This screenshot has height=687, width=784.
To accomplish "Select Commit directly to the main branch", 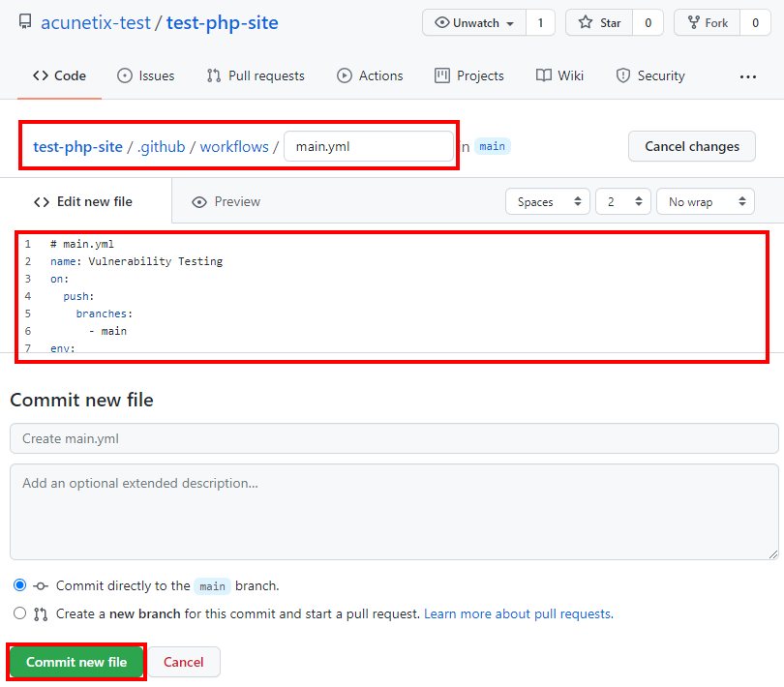I will click(20, 585).
